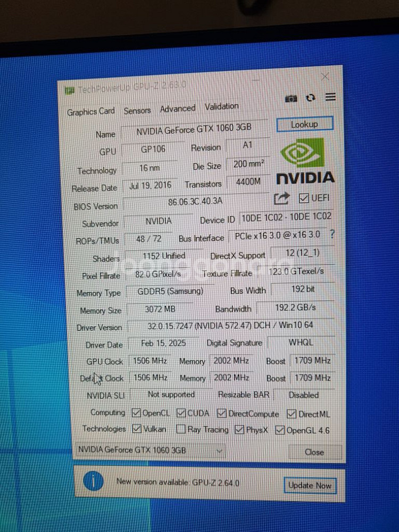Click the GPU-Z title bar app icon
The image size is (399, 532).
[69, 90]
